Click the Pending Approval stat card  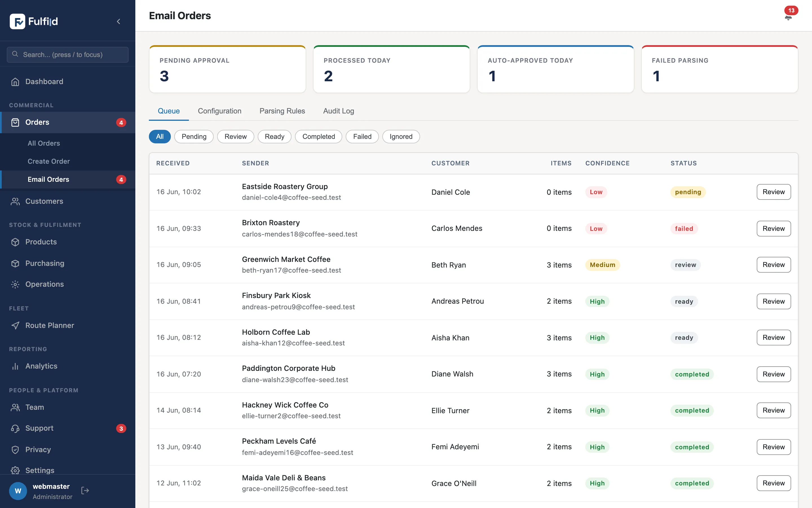click(x=228, y=69)
